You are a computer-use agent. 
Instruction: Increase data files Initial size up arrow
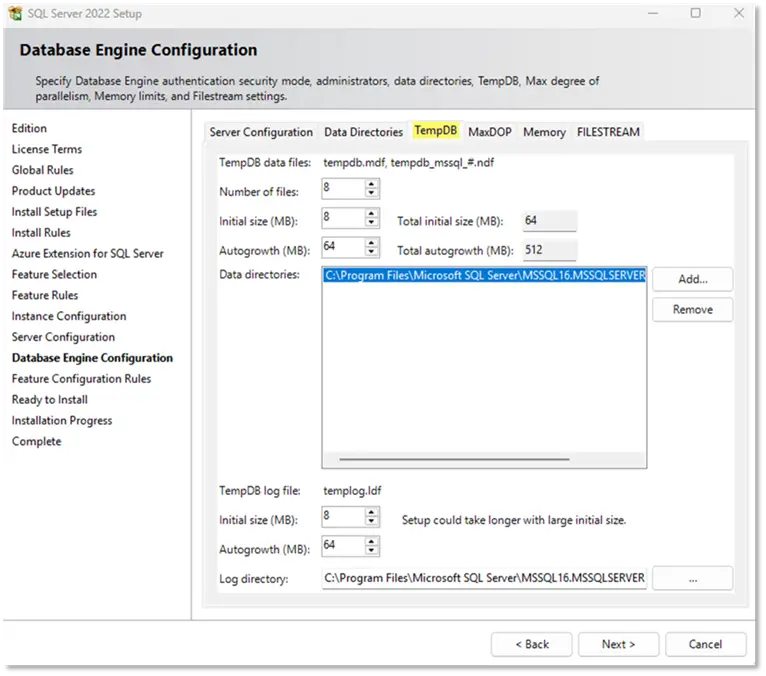(371, 213)
